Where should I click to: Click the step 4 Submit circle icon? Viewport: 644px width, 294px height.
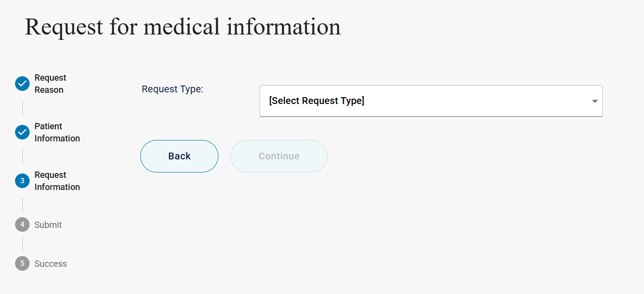coord(22,225)
